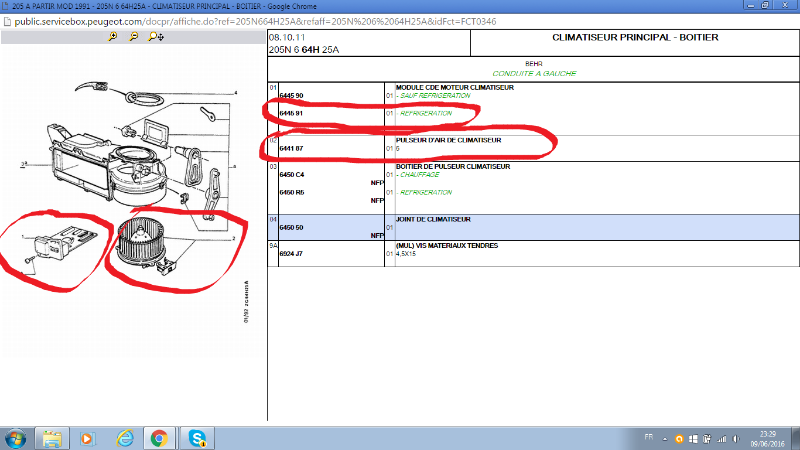
Task: Click NFP label beside 6450 50
Action: (x=377, y=236)
